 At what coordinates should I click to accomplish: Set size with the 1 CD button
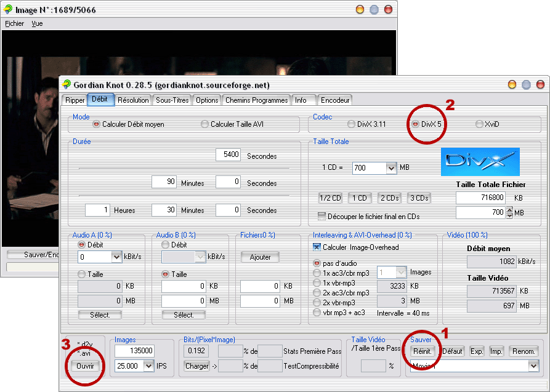[x=360, y=198]
